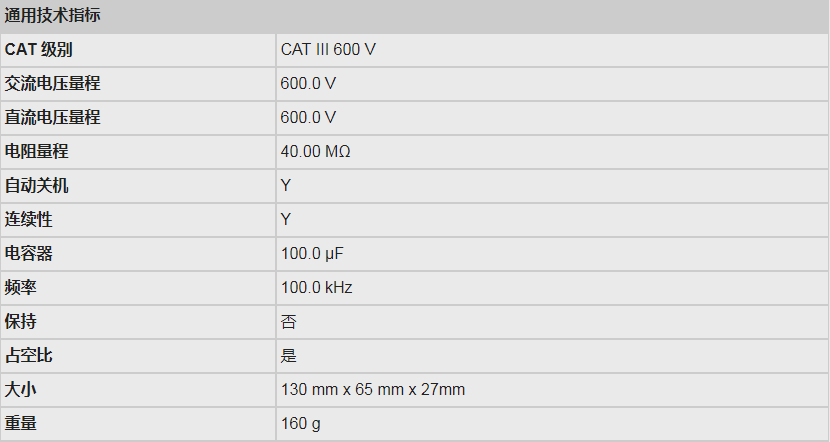Viewport: 830px width, 442px height.
Task: Select the 连续性 row label
Action: (29, 220)
